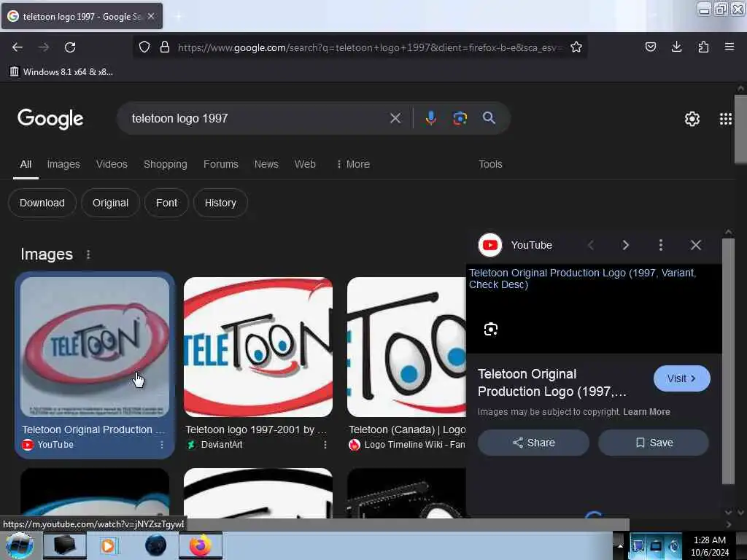The width and height of the screenshot is (747, 560).
Task: Switch to the Forums tab
Action: click(x=220, y=164)
